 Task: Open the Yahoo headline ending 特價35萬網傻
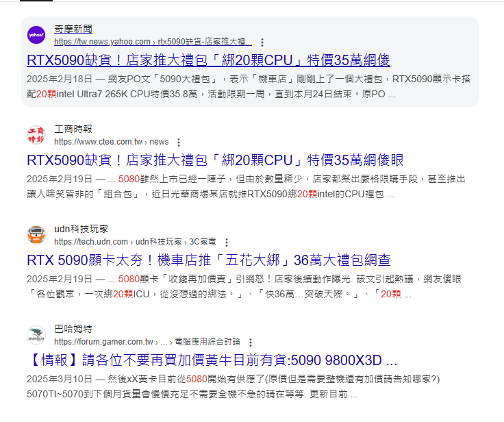208,60
